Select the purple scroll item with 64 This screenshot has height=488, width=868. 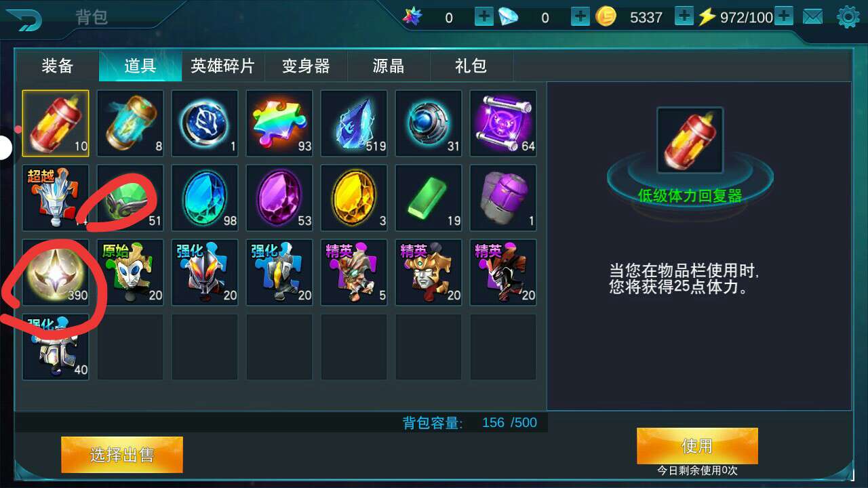[x=503, y=123]
